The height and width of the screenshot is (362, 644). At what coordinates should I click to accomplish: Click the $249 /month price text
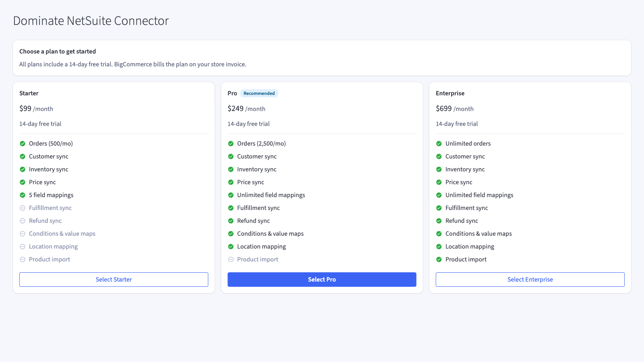[246, 109]
